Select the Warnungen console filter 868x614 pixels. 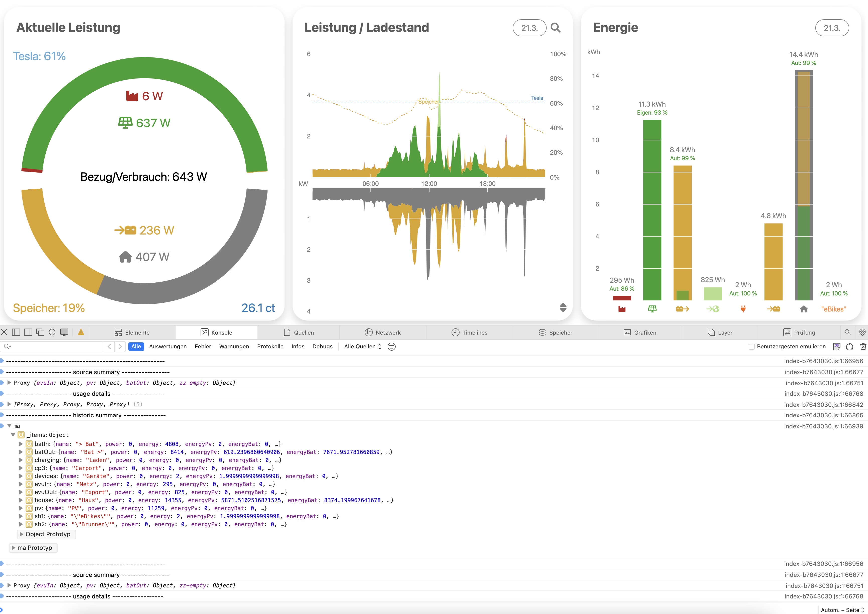click(x=234, y=346)
